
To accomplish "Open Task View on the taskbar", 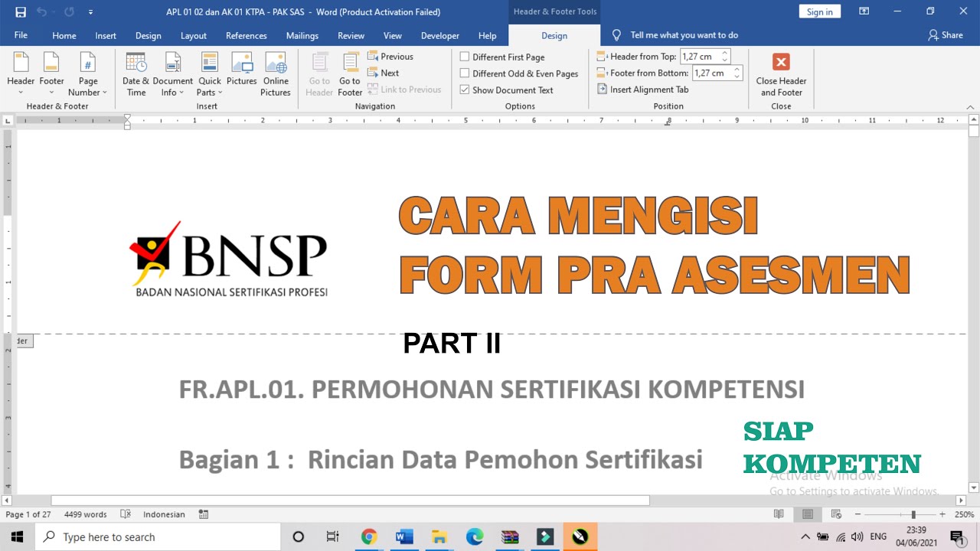I will pos(332,536).
